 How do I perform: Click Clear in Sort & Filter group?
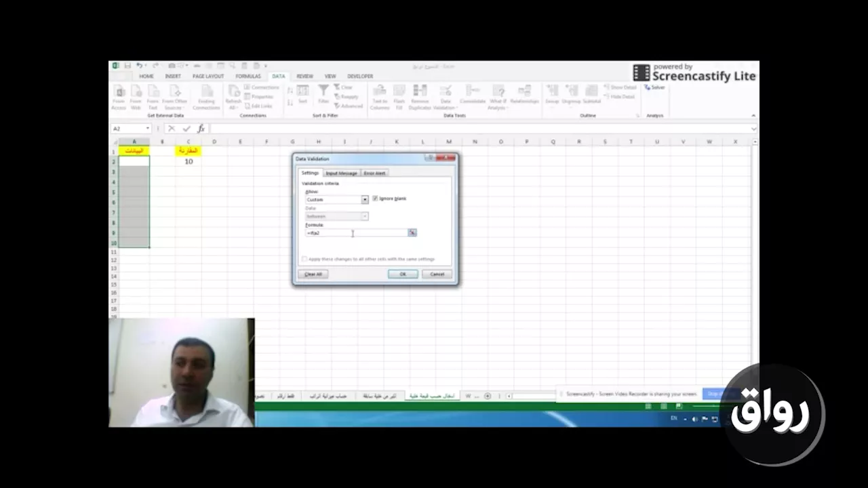[x=343, y=87]
